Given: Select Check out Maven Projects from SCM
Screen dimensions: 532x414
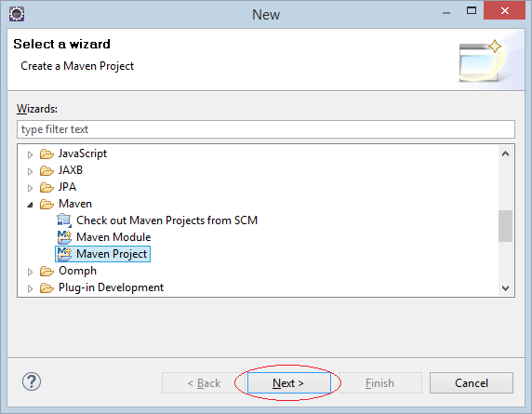Looking at the screenshot, I should pos(166,220).
